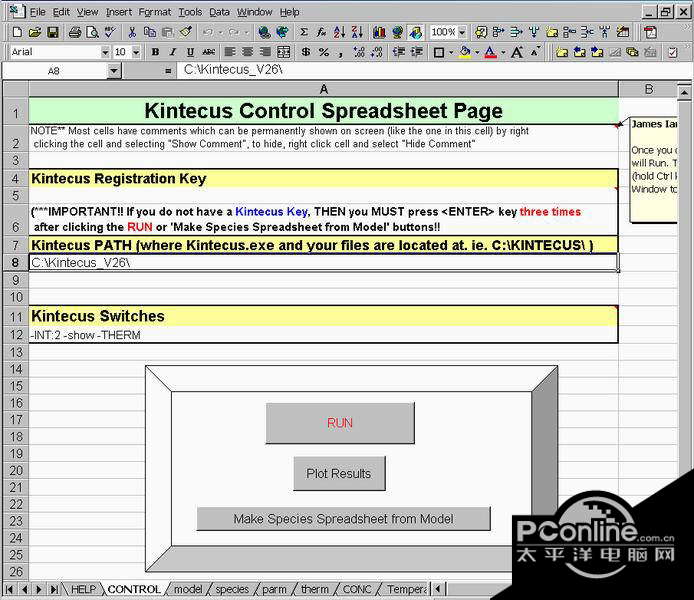Toggle Italic formatting
694x600 pixels.
tap(173, 52)
